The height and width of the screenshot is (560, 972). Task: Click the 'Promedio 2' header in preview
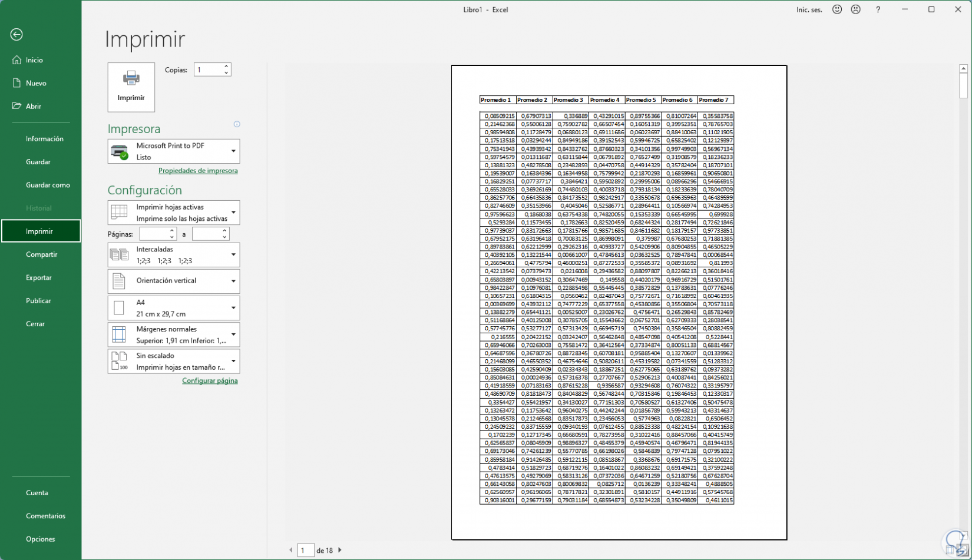[x=533, y=100]
